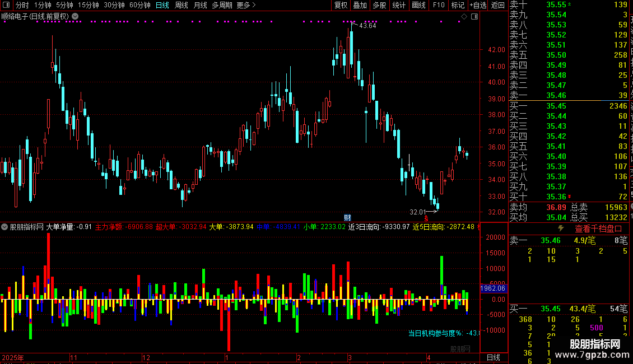Click the 卖均 36.89 average row
Image resolution: width=633 pixels, height=364 pixels.
pyautogui.click(x=538, y=207)
